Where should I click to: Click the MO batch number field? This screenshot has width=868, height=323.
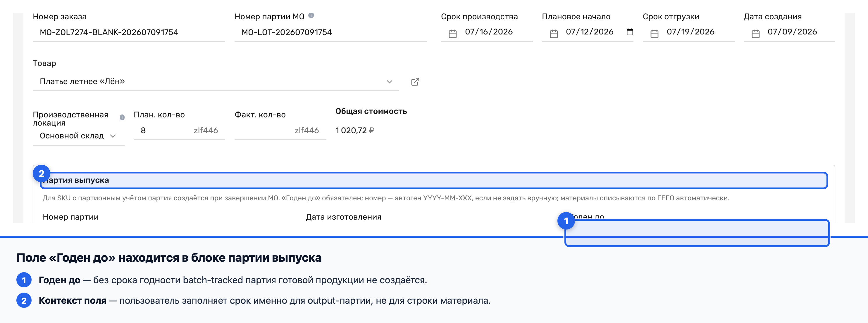point(330,32)
